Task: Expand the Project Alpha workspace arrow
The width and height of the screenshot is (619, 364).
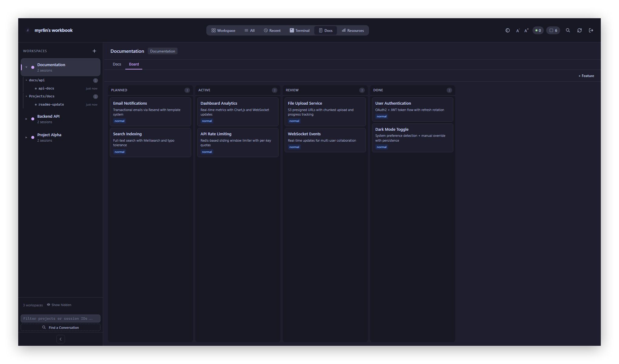Action: pyautogui.click(x=26, y=137)
